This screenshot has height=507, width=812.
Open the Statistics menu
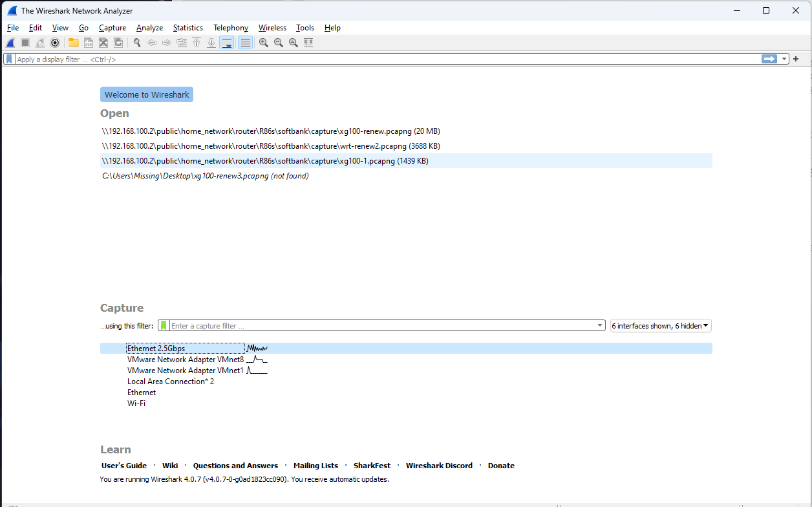point(188,28)
